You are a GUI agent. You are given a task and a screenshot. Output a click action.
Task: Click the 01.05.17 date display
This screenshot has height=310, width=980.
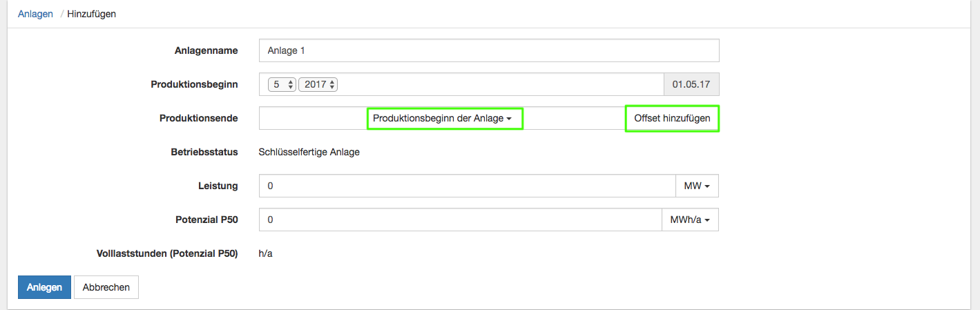(x=691, y=85)
